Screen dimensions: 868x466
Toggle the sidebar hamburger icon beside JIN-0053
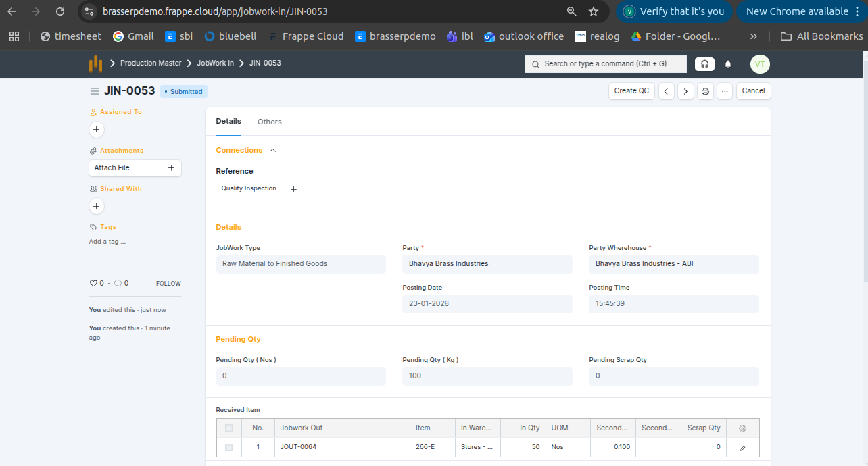coord(95,91)
